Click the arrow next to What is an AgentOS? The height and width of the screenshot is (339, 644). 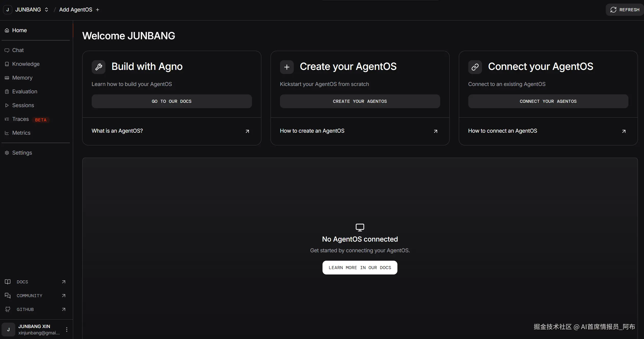(x=247, y=131)
